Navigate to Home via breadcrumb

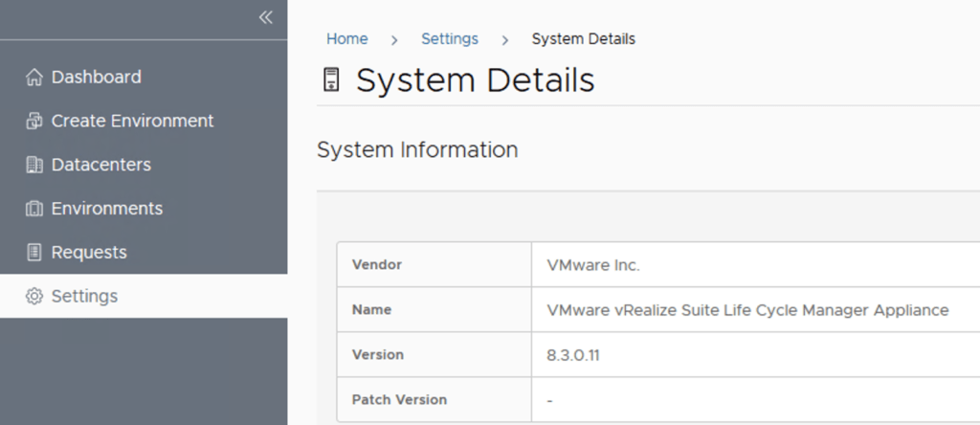click(346, 39)
